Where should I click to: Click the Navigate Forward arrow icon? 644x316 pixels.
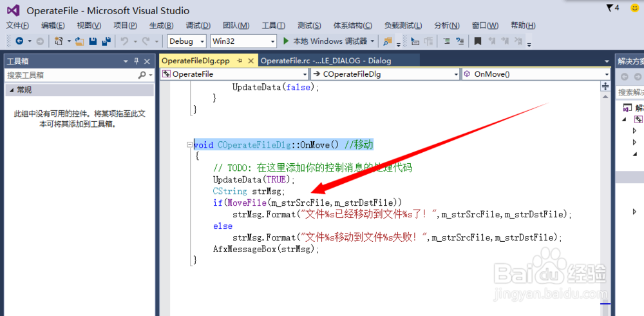click(40, 41)
